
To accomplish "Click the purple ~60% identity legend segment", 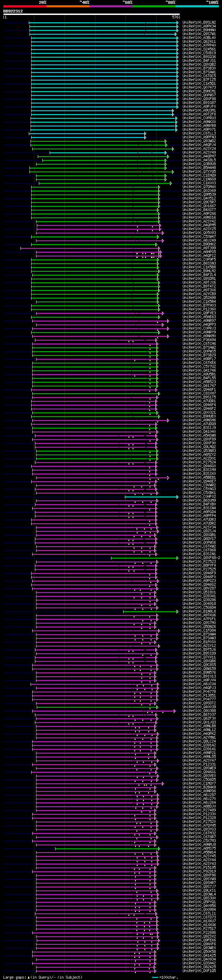I will pyautogui.click(x=111, y=6).
